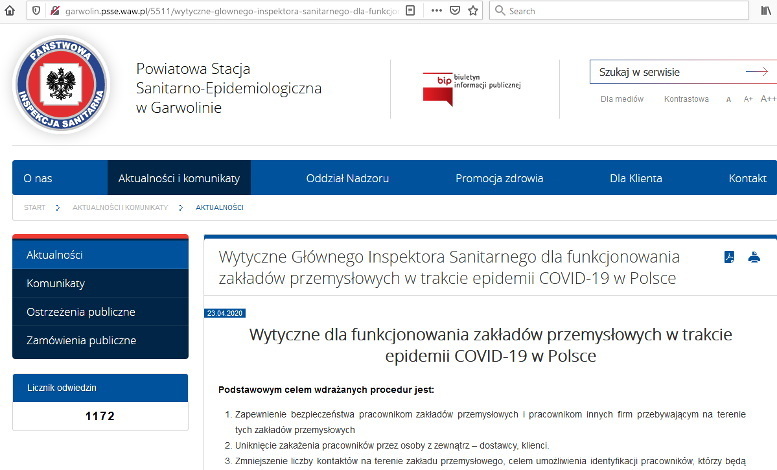
Task: Open Dla Klienta menu
Action: click(x=636, y=178)
